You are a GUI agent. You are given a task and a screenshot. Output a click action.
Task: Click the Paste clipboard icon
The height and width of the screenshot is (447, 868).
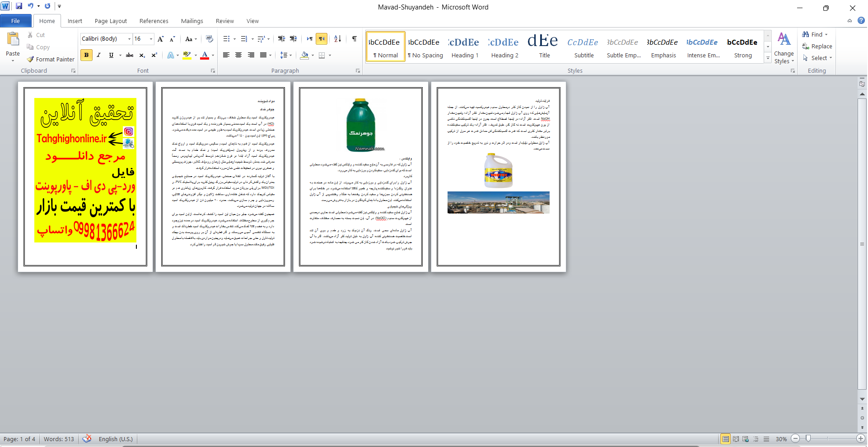[13, 39]
